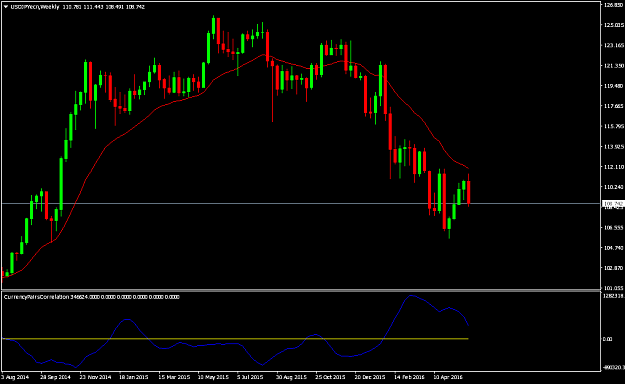Click price axis label 113.925

(614, 146)
